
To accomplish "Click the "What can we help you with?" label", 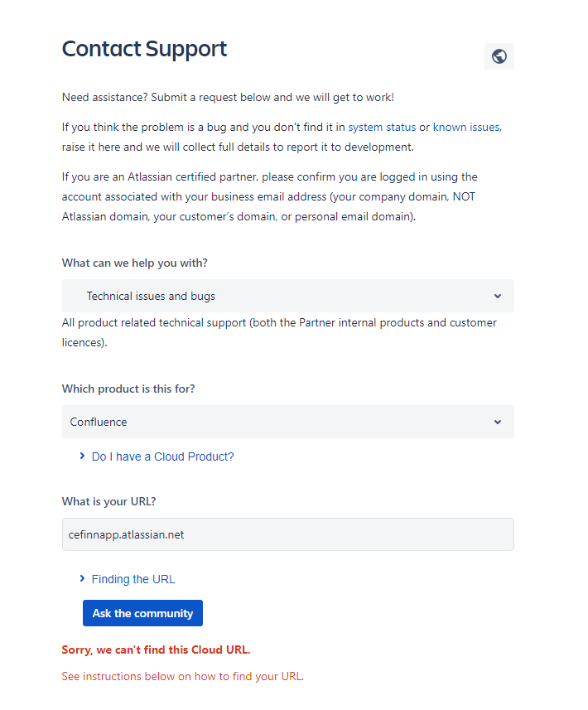I will point(135,263).
